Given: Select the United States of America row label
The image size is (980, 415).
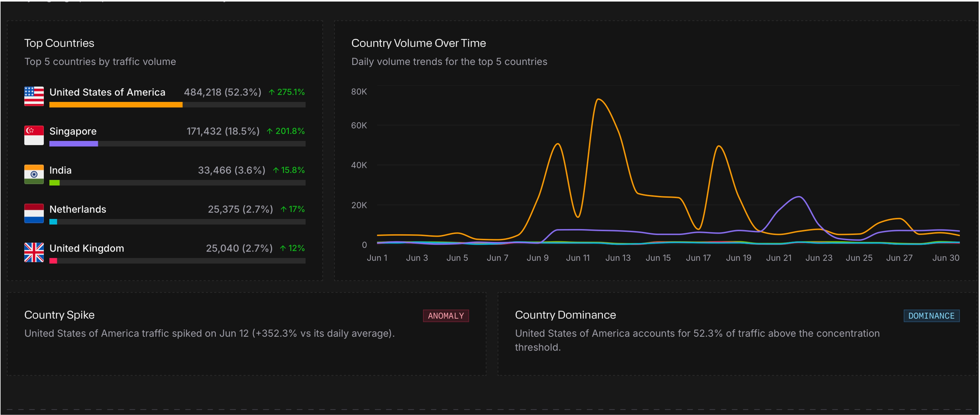Looking at the screenshot, I should click(x=107, y=92).
